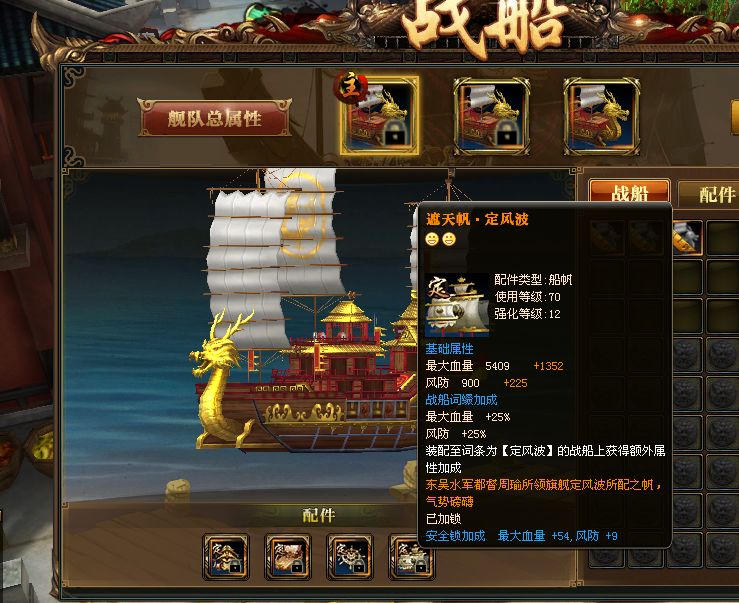Click the 定风波 sail tooltip thumbnail
Image resolution: width=739 pixels, height=603 pixels.
[457, 305]
